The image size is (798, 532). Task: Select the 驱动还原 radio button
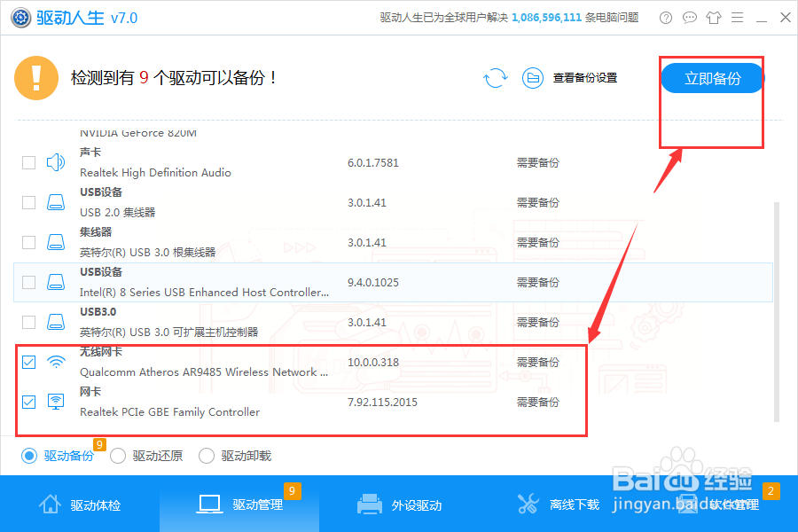[x=118, y=456]
